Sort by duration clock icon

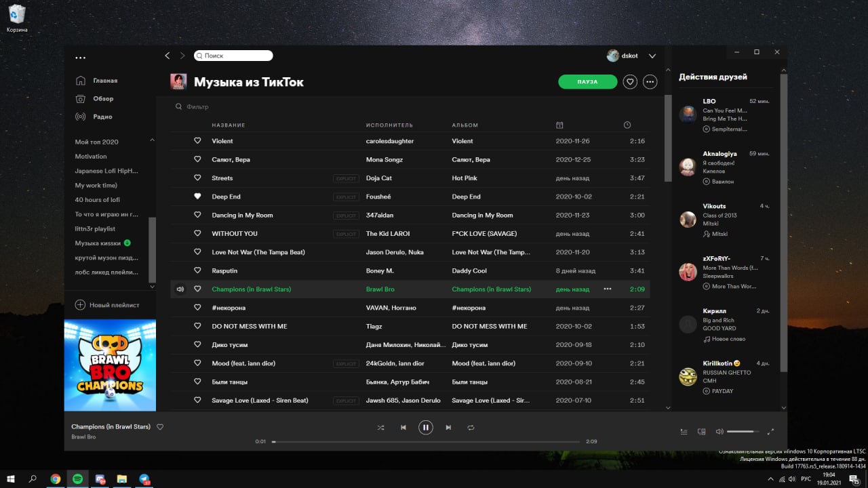627,125
